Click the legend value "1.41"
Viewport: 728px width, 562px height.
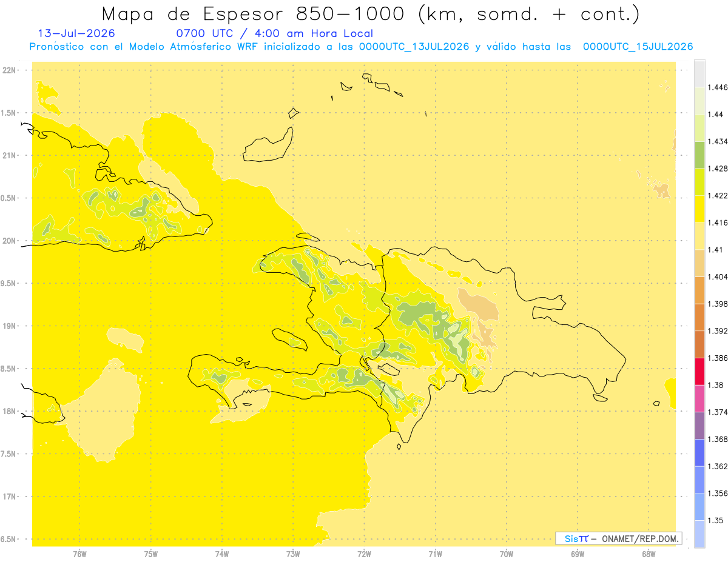(x=716, y=250)
